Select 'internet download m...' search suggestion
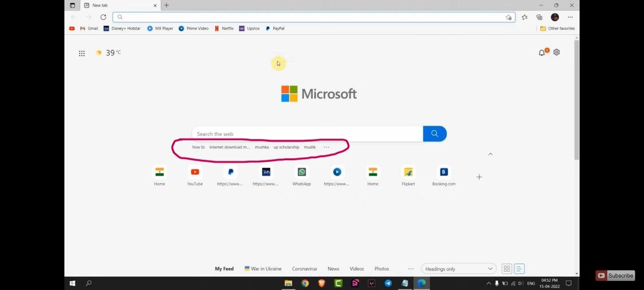 click(x=229, y=147)
